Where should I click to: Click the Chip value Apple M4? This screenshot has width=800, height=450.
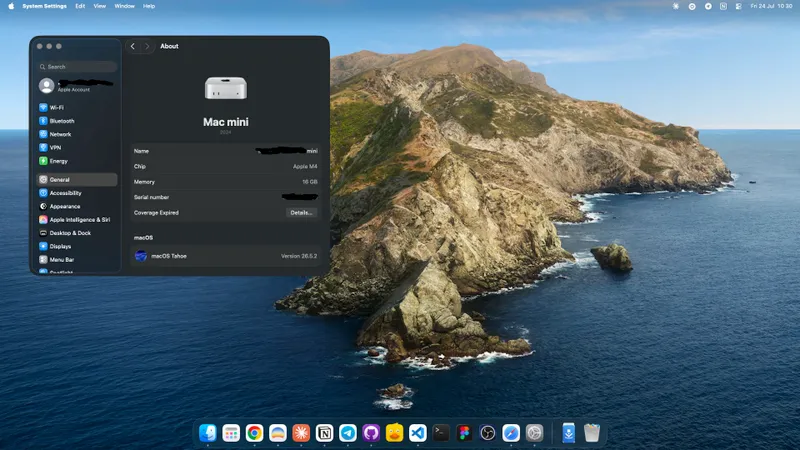[x=305, y=166]
